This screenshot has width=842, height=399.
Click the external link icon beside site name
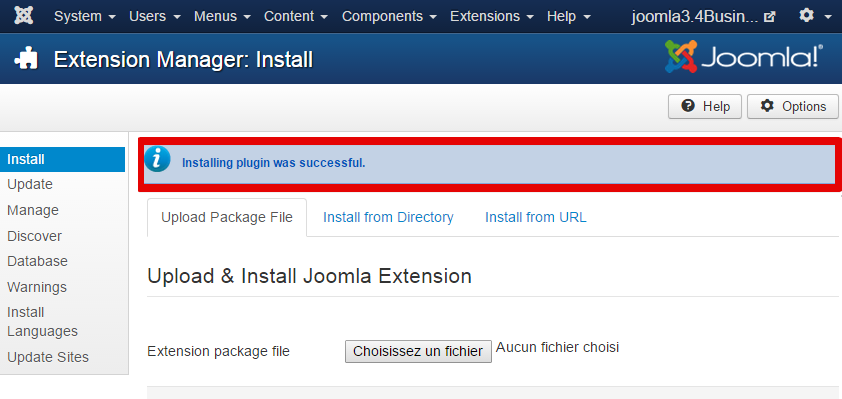coord(770,17)
